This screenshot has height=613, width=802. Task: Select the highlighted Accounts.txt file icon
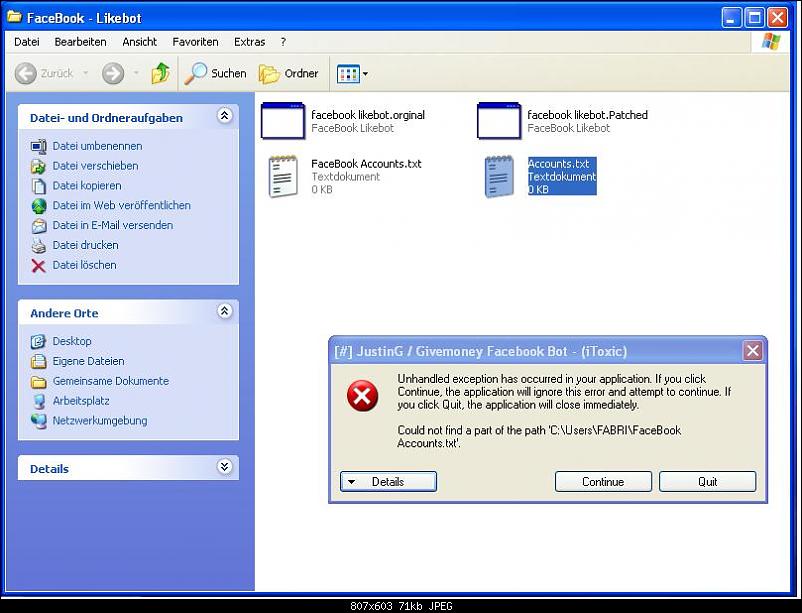point(499,177)
